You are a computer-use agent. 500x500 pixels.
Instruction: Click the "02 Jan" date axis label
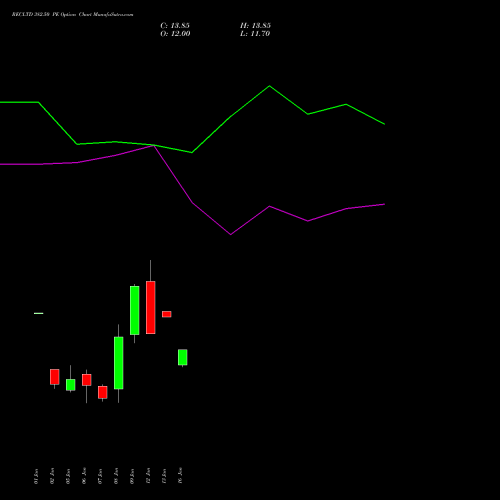click(52, 476)
